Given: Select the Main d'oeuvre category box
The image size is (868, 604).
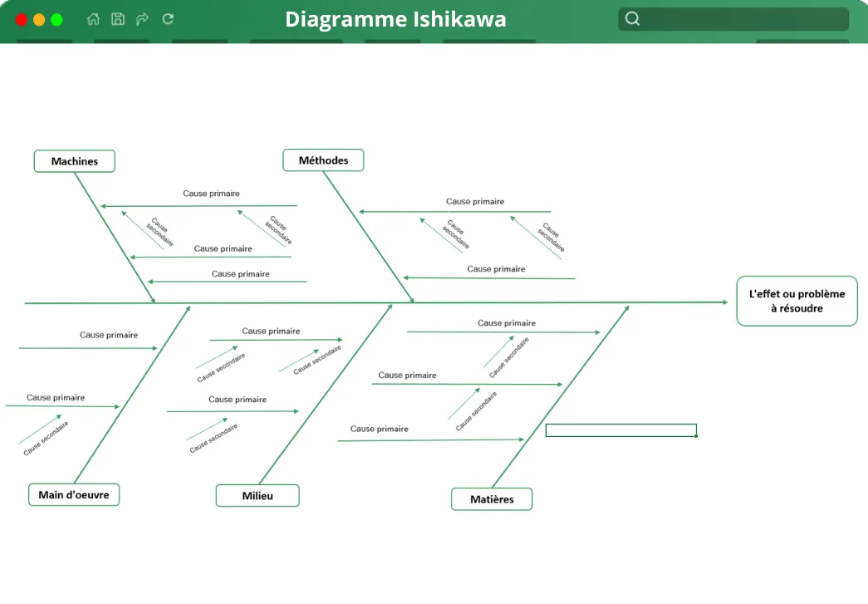Looking at the screenshot, I should 74,494.
